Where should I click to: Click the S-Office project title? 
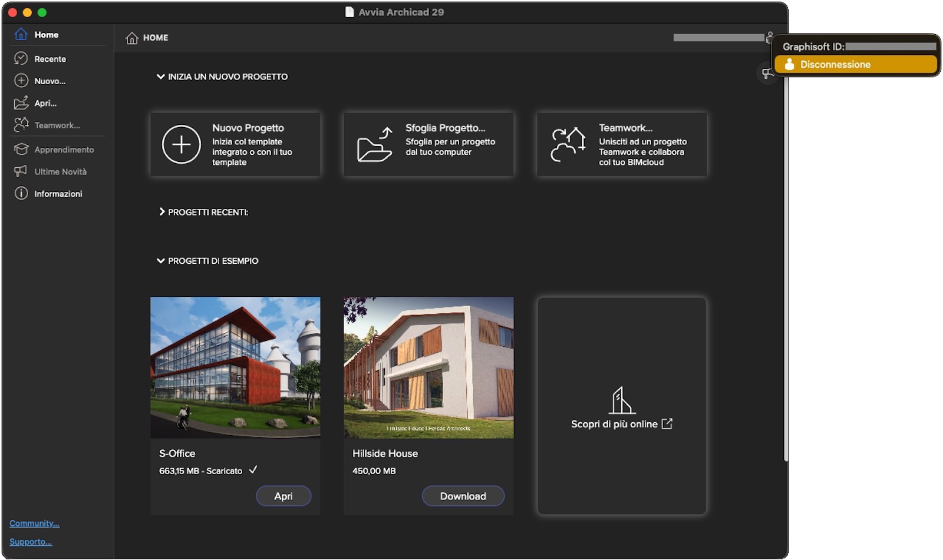(177, 453)
